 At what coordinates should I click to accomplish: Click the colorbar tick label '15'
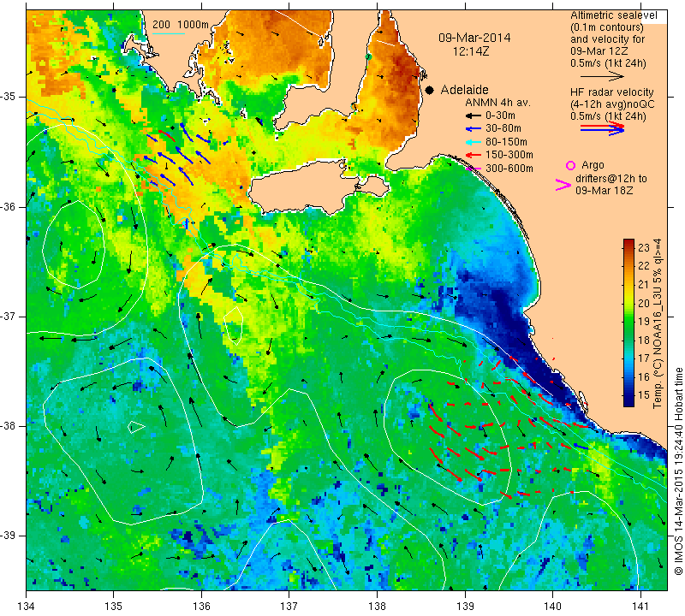click(644, 394)
